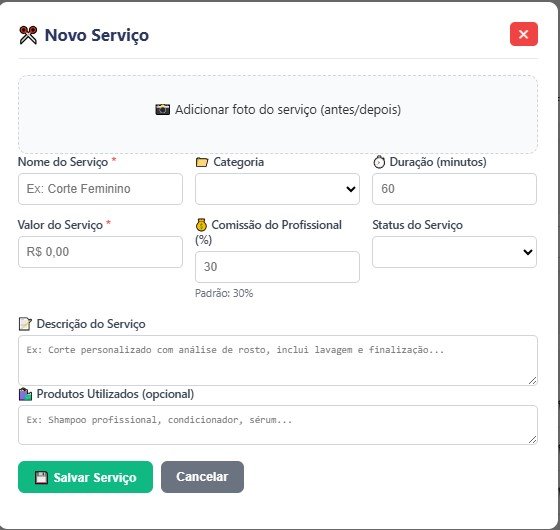Click the 'Padrão: 30%' hint text
This screenshot has width=560, height=530.
tap(224, 293)
